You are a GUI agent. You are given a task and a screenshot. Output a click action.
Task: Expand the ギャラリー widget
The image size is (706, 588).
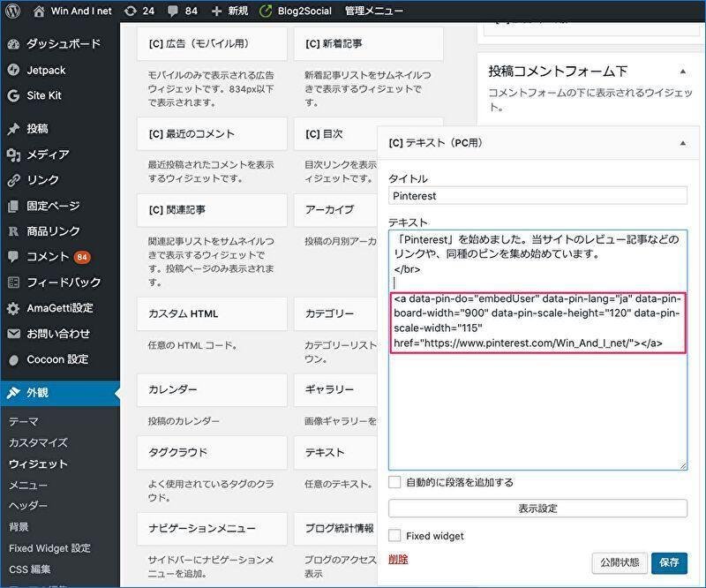[335, 389]
